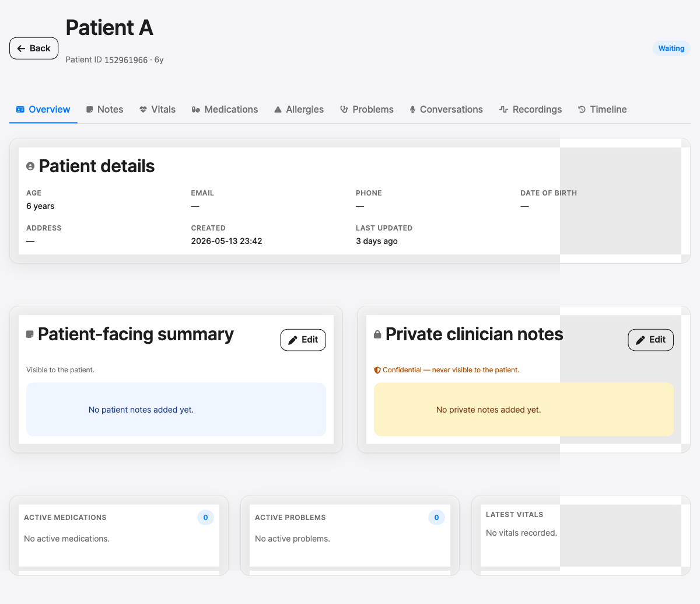Click the "Private clinician notes" heading
Viewport: 700px width, 604px height.
pyautogui.click(x=474, y=334)
